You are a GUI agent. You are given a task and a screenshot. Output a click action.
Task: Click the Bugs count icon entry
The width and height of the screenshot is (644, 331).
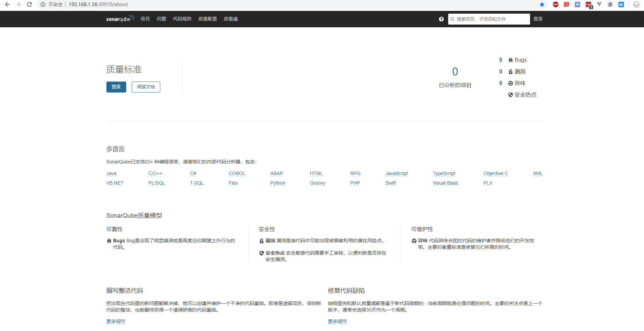coord(517,60)
